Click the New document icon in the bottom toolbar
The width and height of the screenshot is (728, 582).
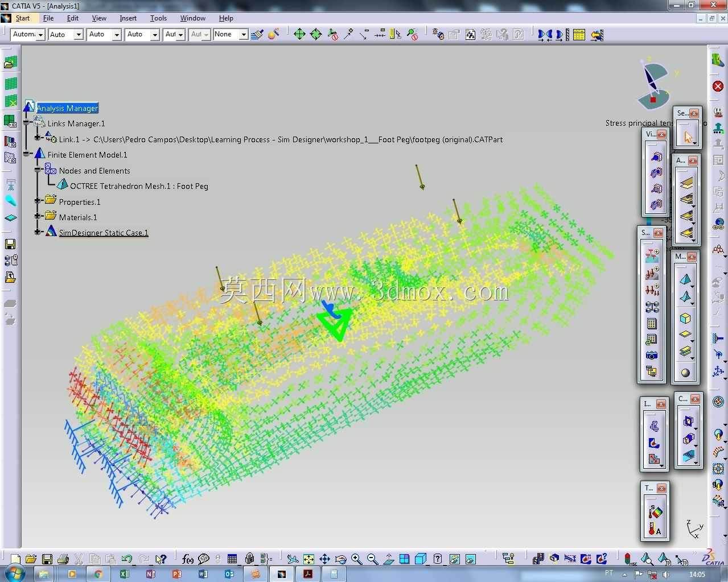pos(16,559)
